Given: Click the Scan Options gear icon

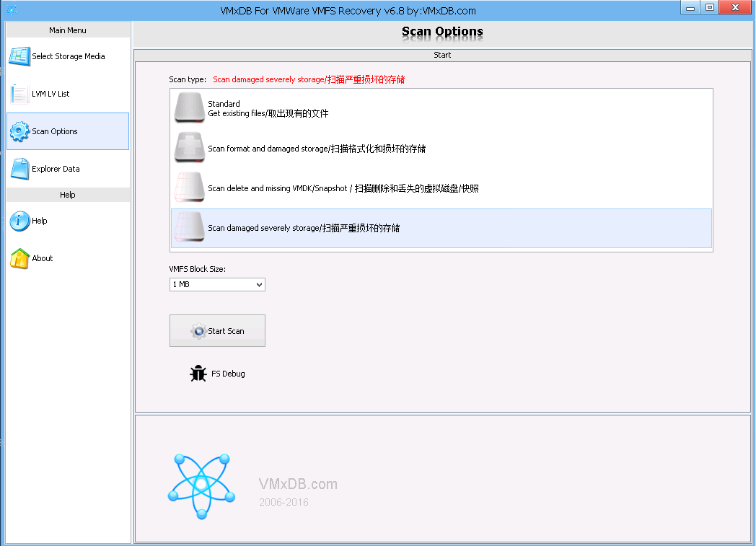Looking at the screenshot, I should click(x=19, y=131).
